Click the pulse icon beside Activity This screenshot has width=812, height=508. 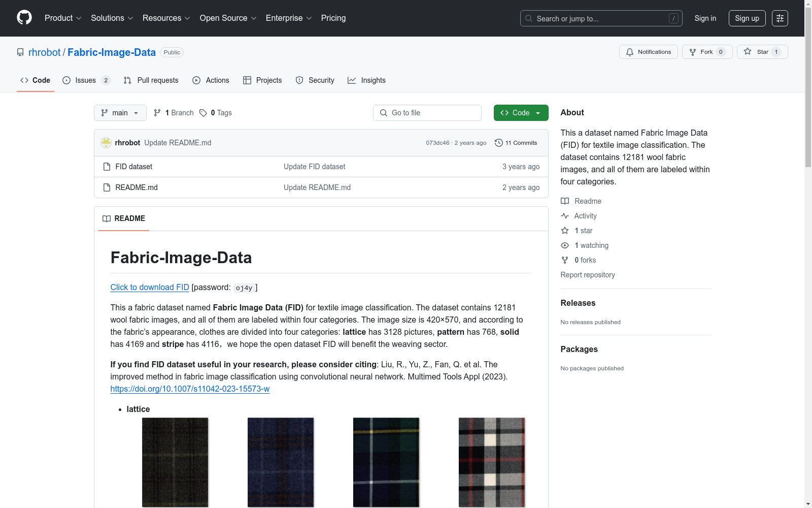click(x=565, y=216)
